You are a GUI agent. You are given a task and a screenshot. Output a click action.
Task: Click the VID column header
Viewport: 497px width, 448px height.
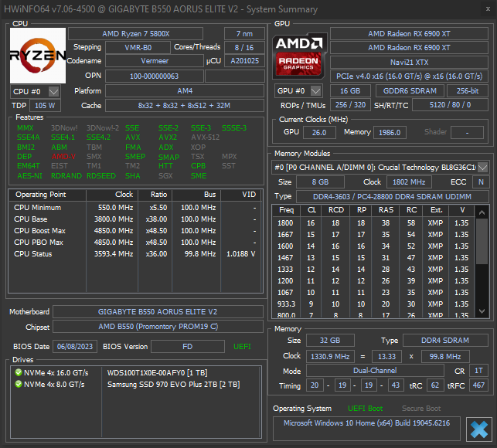coord(241,195)
